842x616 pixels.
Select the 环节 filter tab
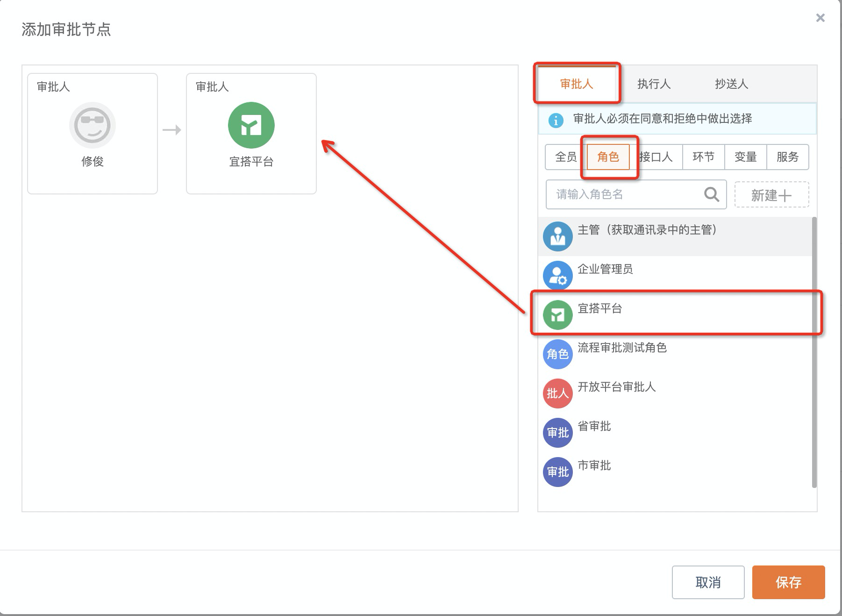[704, 157]
